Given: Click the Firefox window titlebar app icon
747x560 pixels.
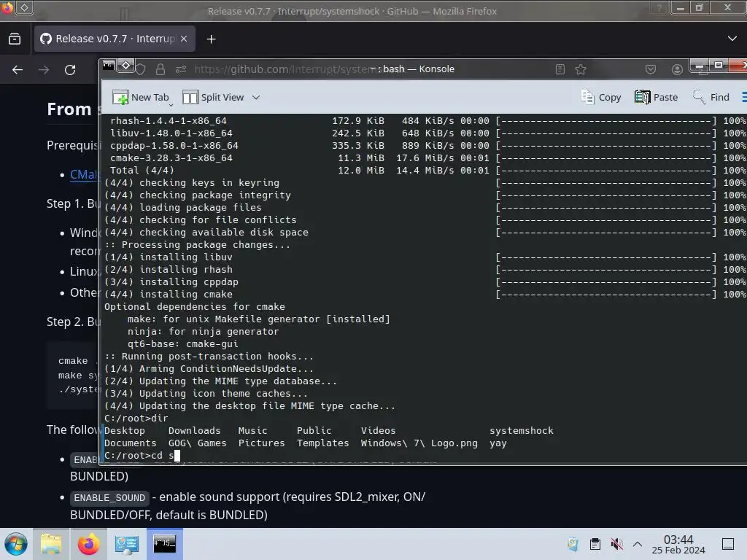Looking at the screenshot, I should [7, 7].
